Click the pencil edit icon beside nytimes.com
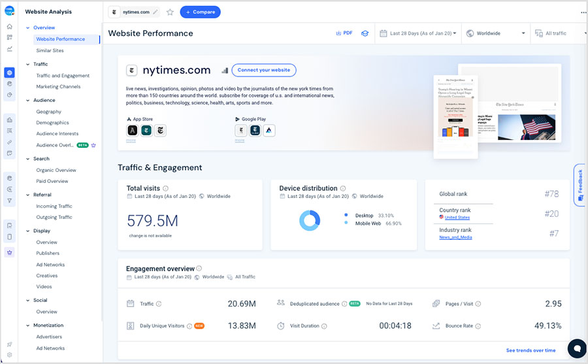This screenshot has width=588, height=364. point(155,12)
